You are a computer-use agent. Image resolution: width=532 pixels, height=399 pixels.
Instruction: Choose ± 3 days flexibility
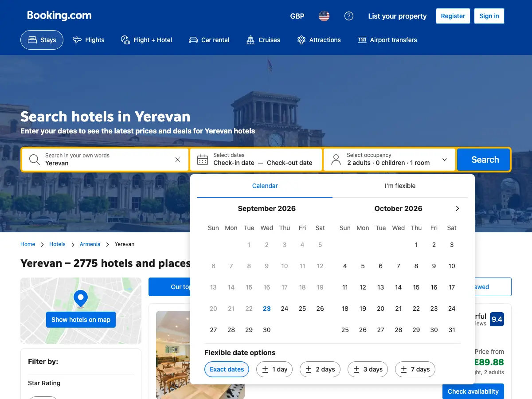click(368, 369)
